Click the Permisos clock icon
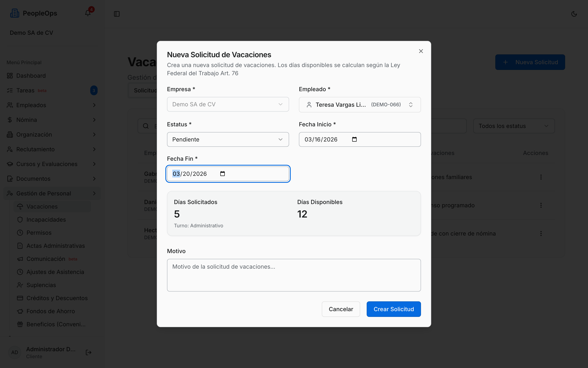Image resolution: width=588 pixels, height=368 pixels. pos(20,233)
